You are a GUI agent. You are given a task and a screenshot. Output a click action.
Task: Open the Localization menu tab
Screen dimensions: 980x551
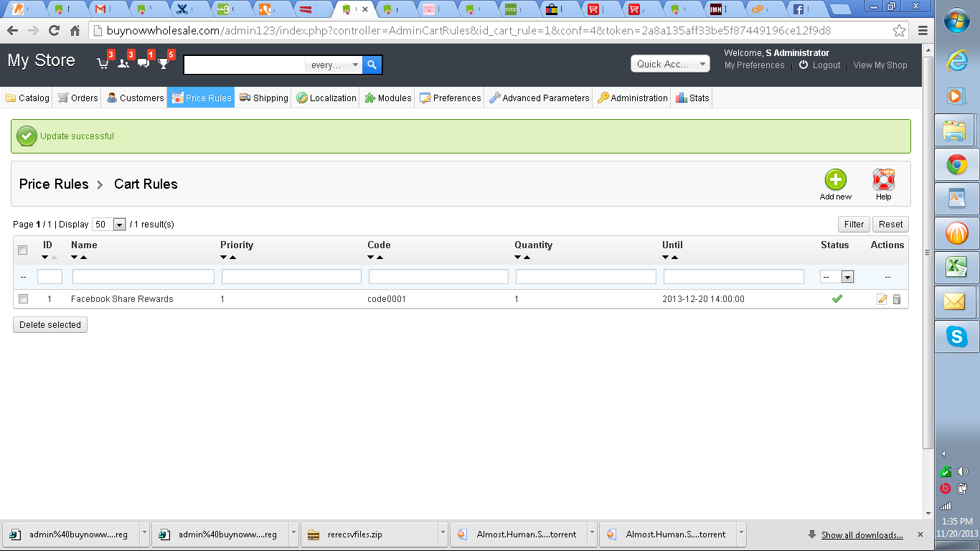(326, 98)
